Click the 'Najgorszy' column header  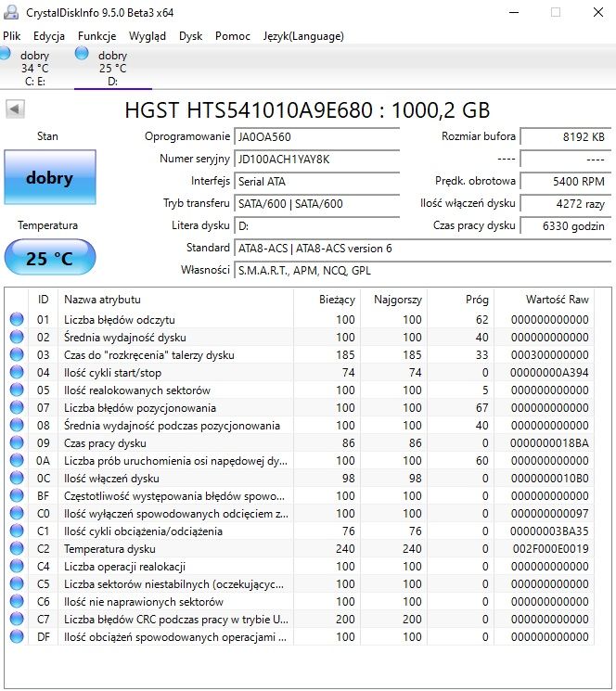[393, 300]
